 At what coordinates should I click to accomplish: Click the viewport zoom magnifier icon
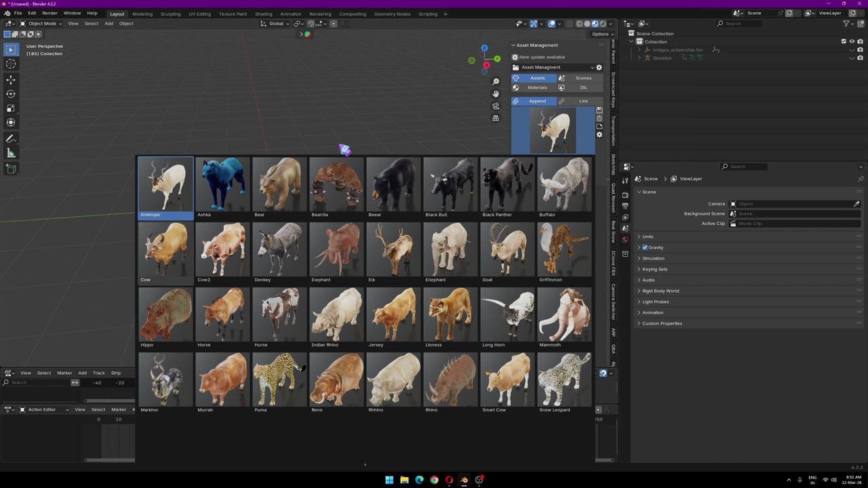click(x=496, y=81)
